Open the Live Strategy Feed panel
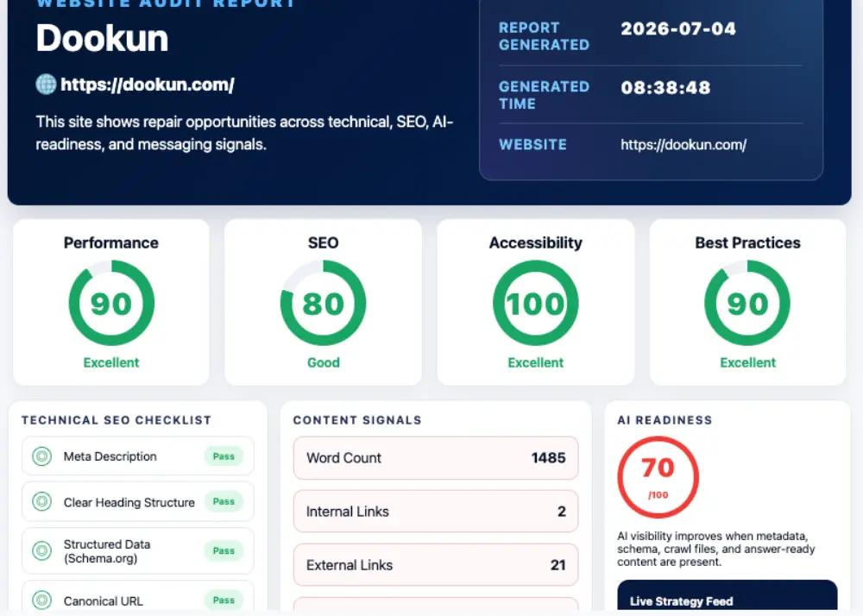Image resolution: width=863 pixels, height=616 pixels. (727, 596)
